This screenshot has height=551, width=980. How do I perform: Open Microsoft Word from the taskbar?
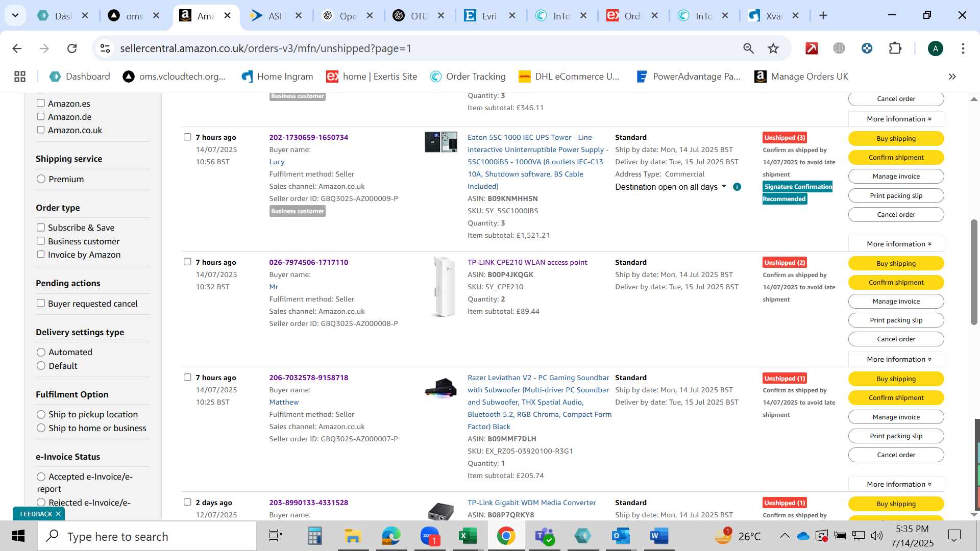click(659, 536)
